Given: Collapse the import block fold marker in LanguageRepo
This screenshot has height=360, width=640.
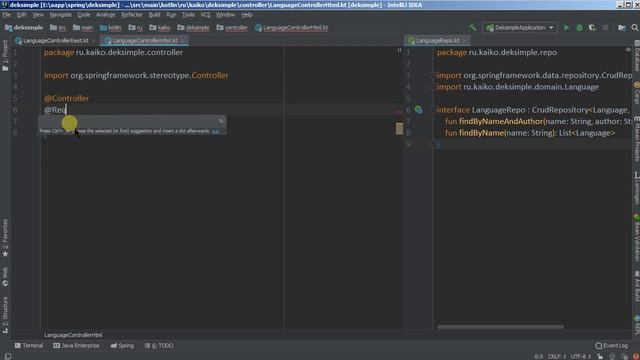Looking at the screenshot, I should [x=433, y=75].
